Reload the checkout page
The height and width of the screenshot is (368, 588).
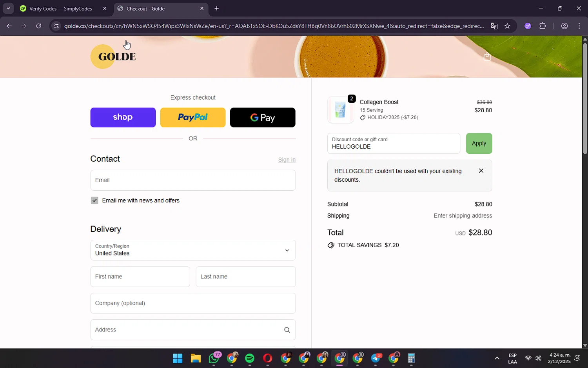38,26
